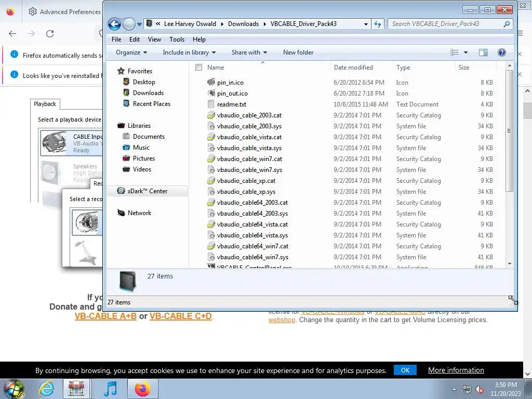Select vbaudio_cable64_vista.sys file name
Screen dimensions: 532x399
pos(252,235)
